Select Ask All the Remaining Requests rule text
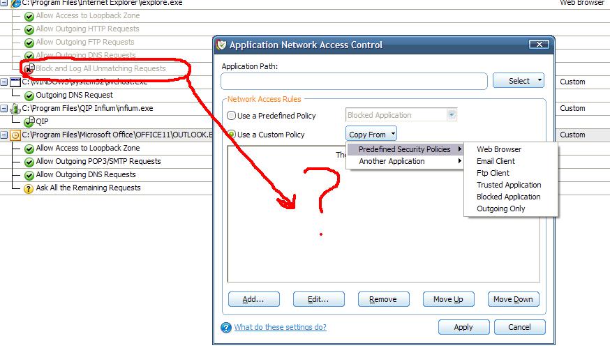The width and height of the screenshot is (610, 364). [x=89, y=188]
